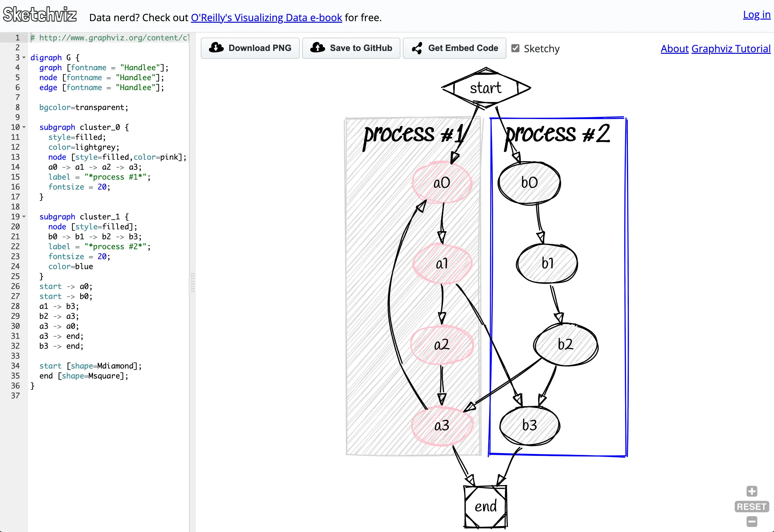Click the editor pane splitter handle

[192, 282]
